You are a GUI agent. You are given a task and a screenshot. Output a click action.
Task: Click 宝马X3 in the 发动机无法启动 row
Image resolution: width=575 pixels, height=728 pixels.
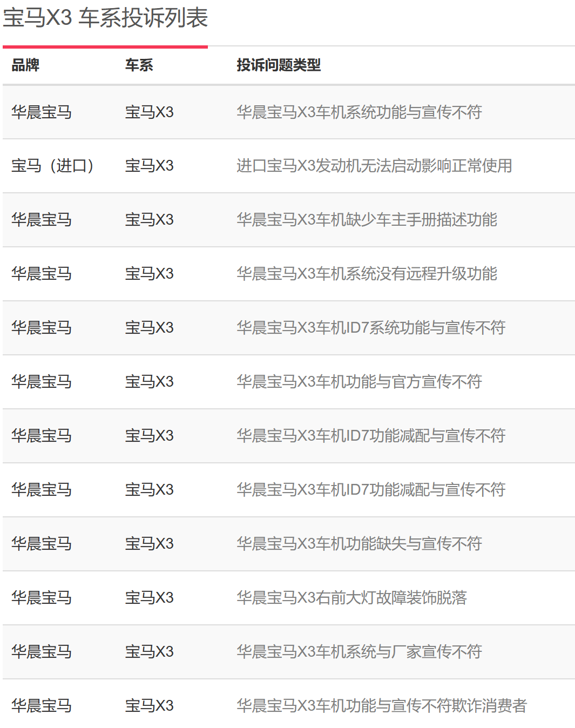(x=150, y=166)
